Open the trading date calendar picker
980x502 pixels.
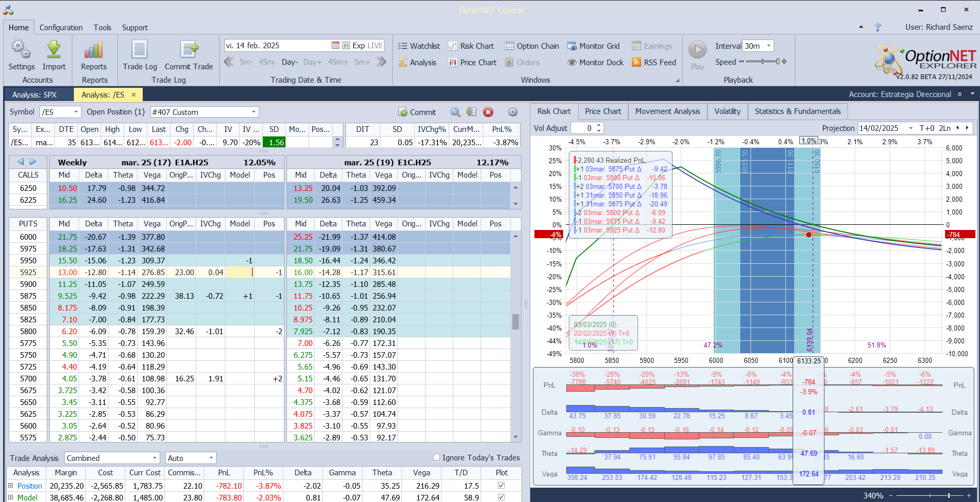pyautogui.click(x=335, y=46)
